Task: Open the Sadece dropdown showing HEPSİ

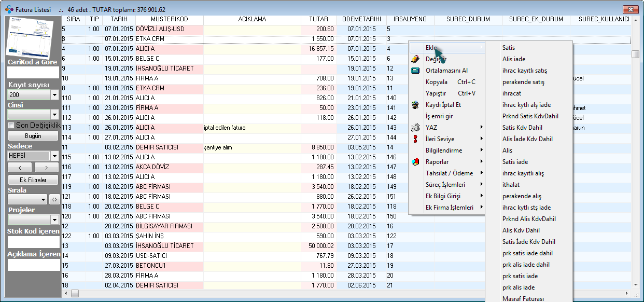Action: pos(54,156)
